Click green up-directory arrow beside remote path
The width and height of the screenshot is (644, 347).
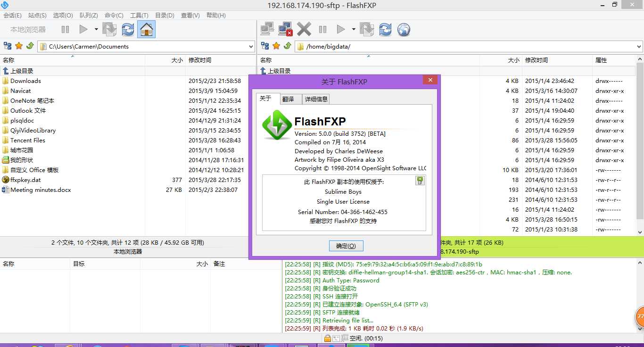[287, 46]
